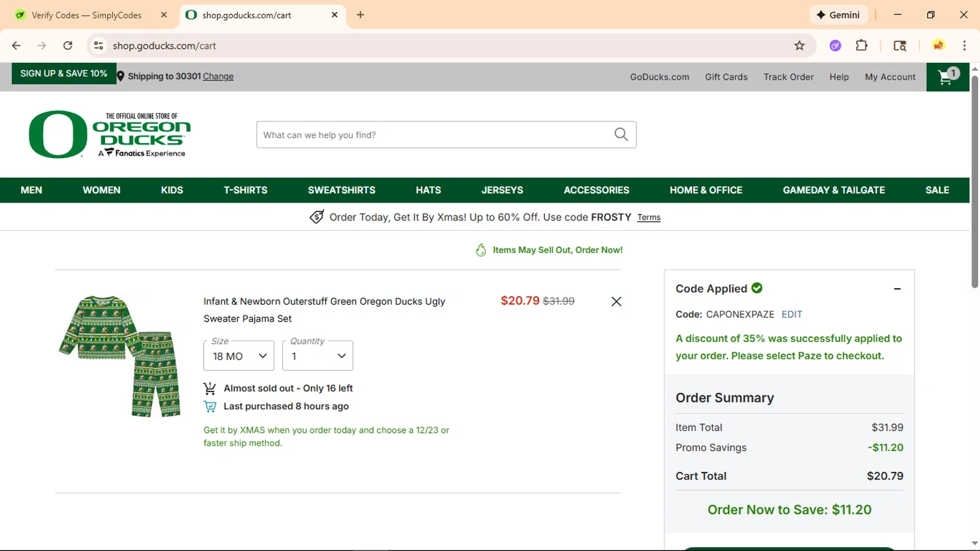Open Chrome three-dot menu
The height and width of the screenshot is (551, 980).
tap(964, 45)
